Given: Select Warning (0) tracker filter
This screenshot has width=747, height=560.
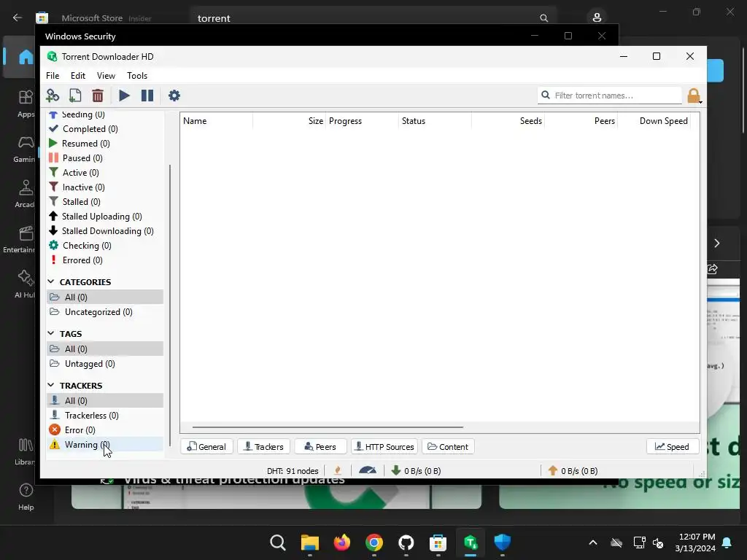Looking at the screenshot, I should [x=105, y=445].
